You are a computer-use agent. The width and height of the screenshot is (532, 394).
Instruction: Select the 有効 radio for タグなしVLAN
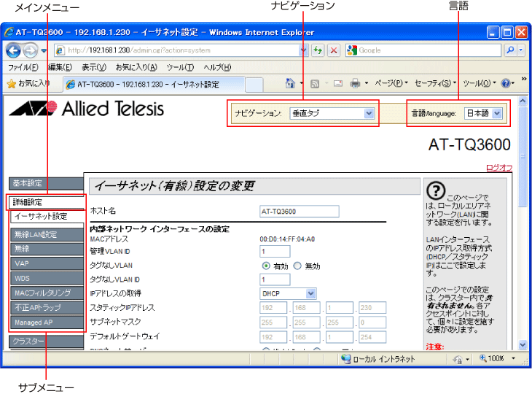tap(266, 266)
